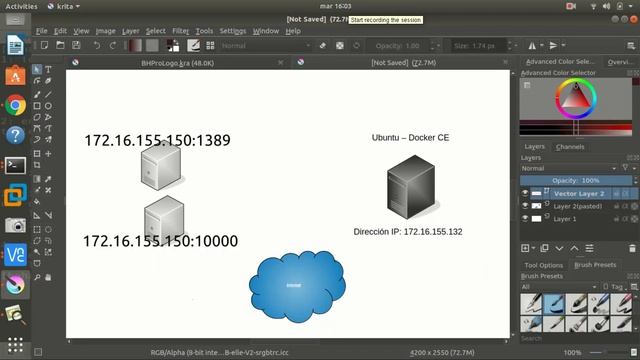
Task: Switch to the Overview docker tab
Action: pos(620,62)
